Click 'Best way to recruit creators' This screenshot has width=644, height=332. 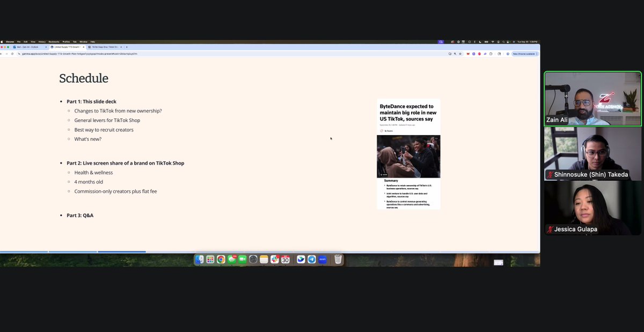[x=104, y=130]
